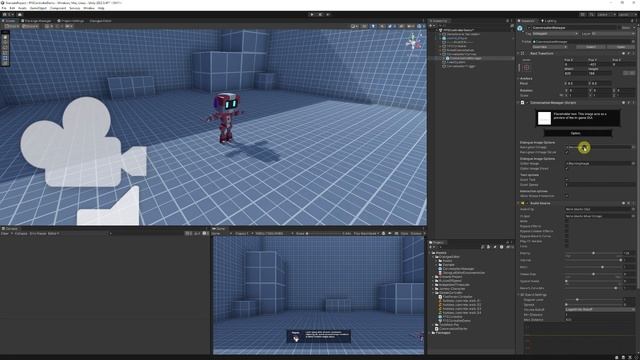Toggle the Audio Source Loop checkbox

(x=567, y=246)
